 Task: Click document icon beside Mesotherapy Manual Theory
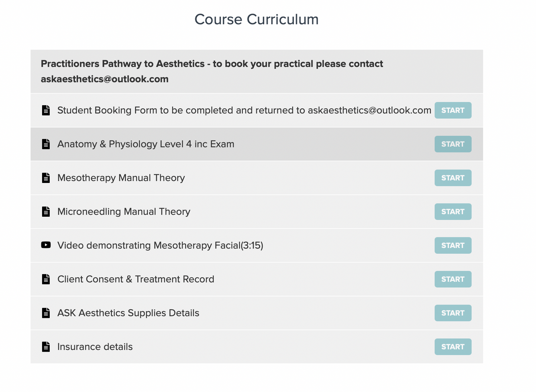pyautogui.click(x=46, y=178)
